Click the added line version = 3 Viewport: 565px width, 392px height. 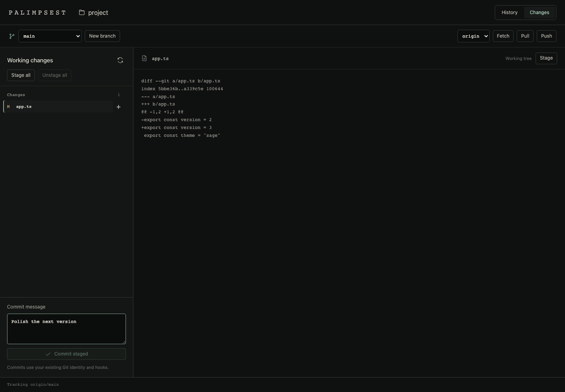point(177,128)
